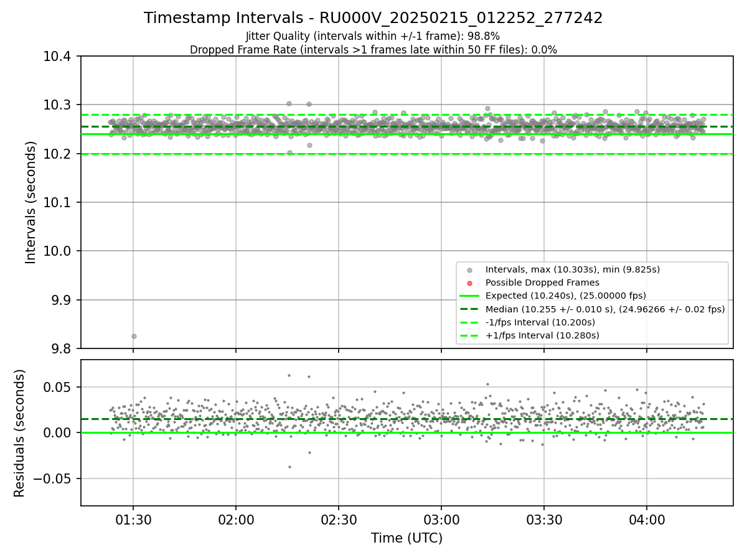Screen dimensions: 747x560
Task: Click the '02:00' x-axis tick label
Action: point(236,520)
